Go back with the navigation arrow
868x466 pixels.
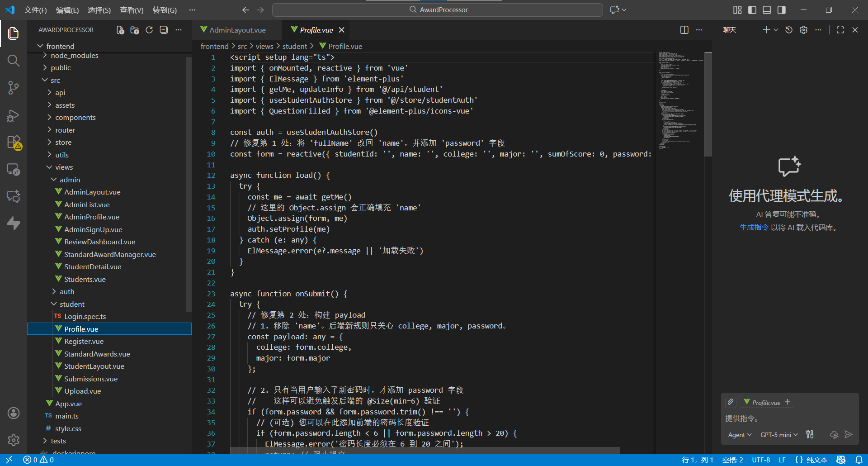[245, 10]
